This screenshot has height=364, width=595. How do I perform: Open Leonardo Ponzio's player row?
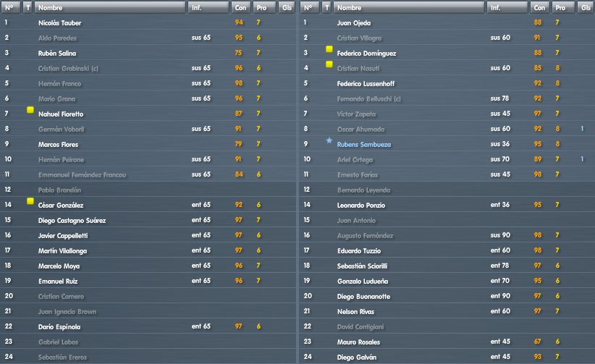coord(447,205)
